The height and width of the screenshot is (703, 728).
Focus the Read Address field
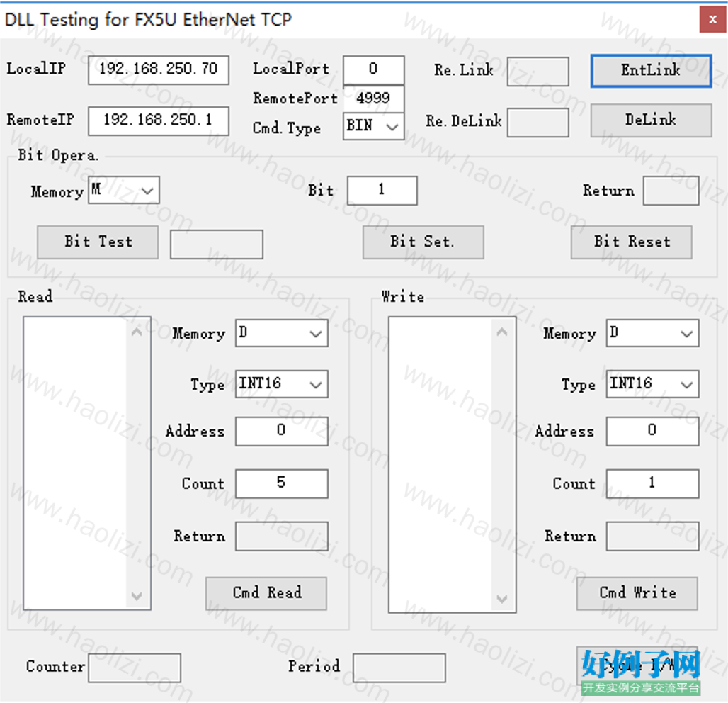point(281,431)
